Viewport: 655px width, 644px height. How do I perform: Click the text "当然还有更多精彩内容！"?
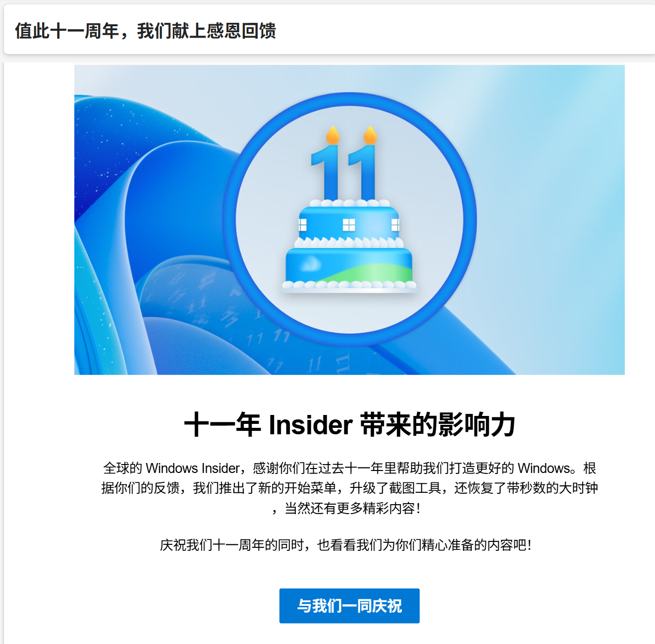(352, 508)
